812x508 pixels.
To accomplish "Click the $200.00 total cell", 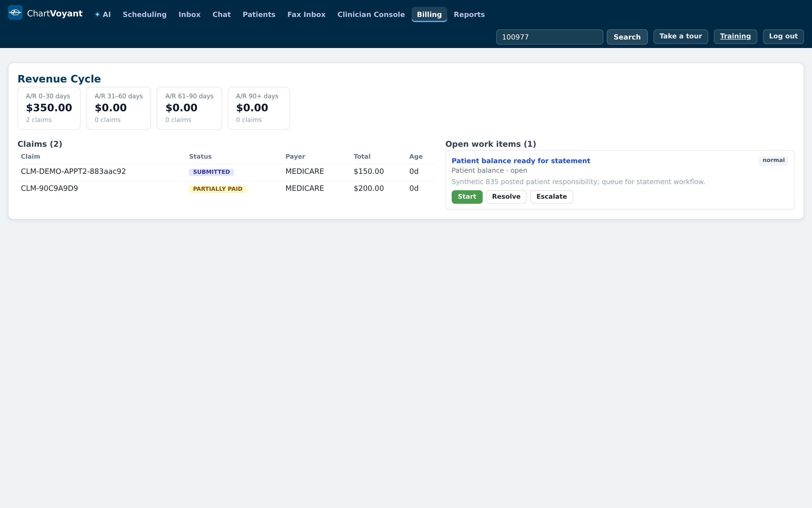I will (x=369, y=189).
